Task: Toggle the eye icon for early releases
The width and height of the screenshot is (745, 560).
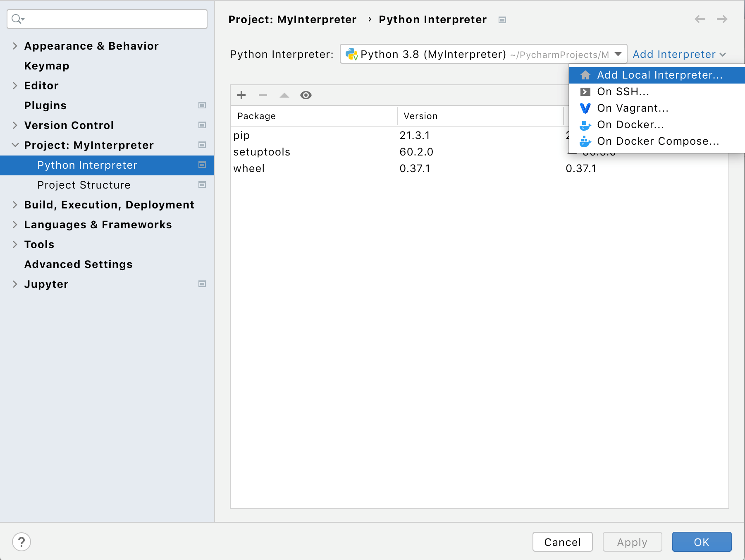Action: 306,95
